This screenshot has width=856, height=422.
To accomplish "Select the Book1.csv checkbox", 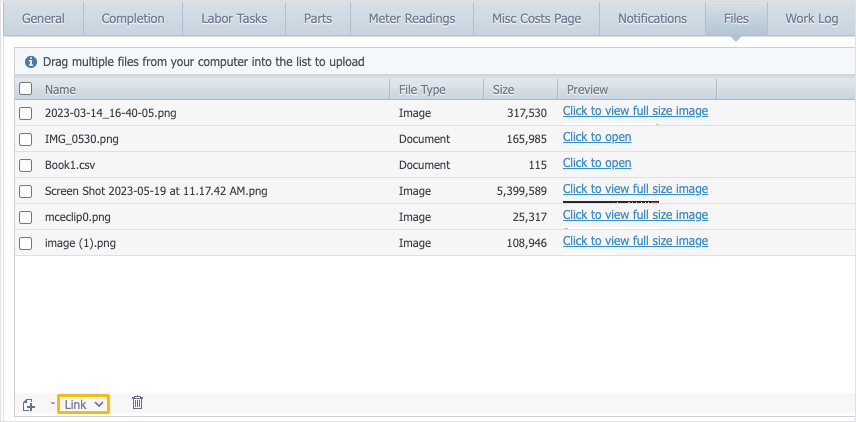I will pyautogui.click(x=26, y=165).
